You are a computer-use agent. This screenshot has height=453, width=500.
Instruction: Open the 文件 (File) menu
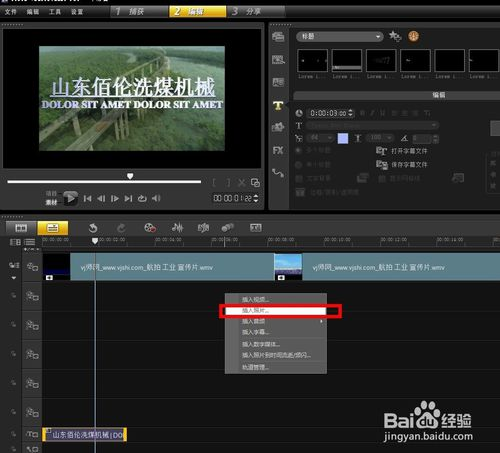(10, 12)
